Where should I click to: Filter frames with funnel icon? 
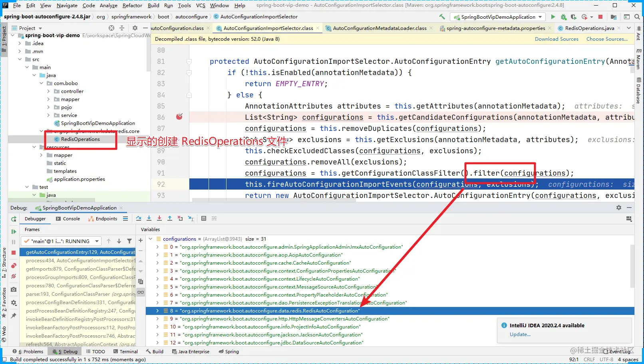coord(129,241)
